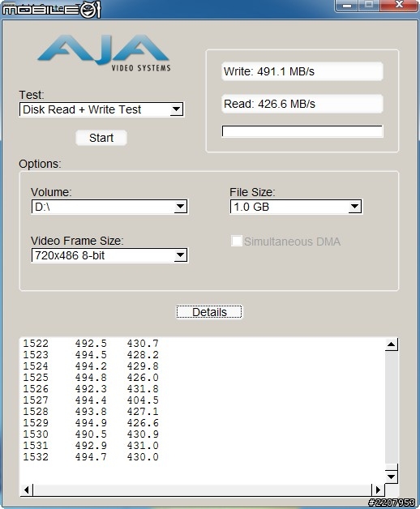Toggle the Details button

pyautogui.click(x=209, y=312)
